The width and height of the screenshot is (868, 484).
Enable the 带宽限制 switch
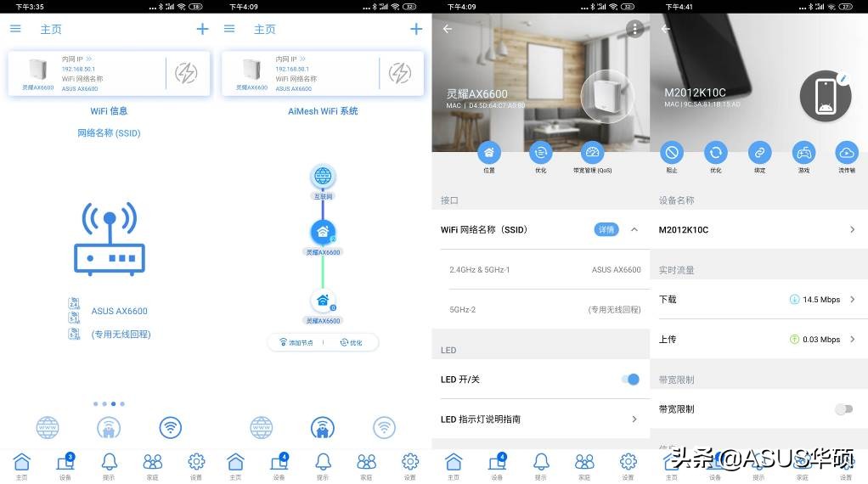(843, 408)
